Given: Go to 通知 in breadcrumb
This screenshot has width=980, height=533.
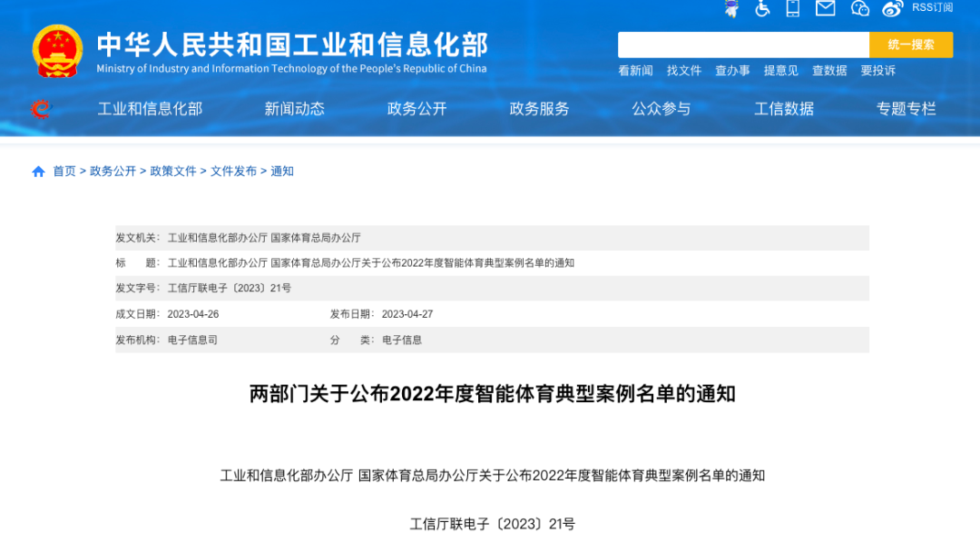Looking at the screenshot, I should click(x=282, y=172).
